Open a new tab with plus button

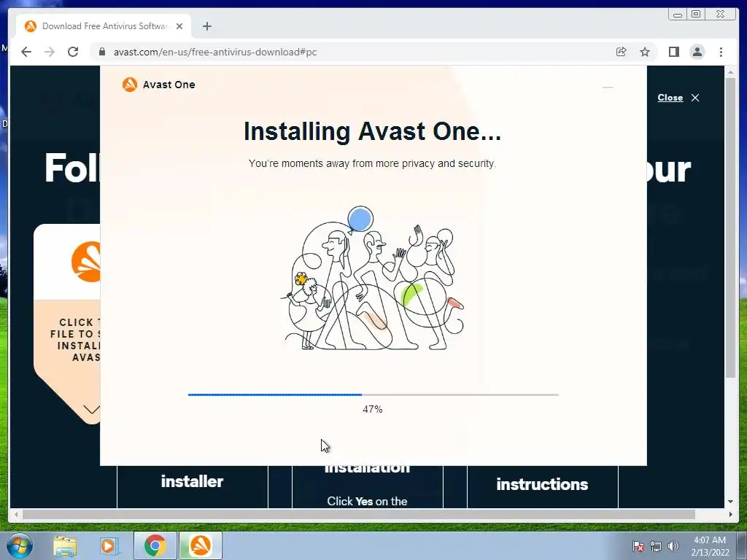(206, 26)
